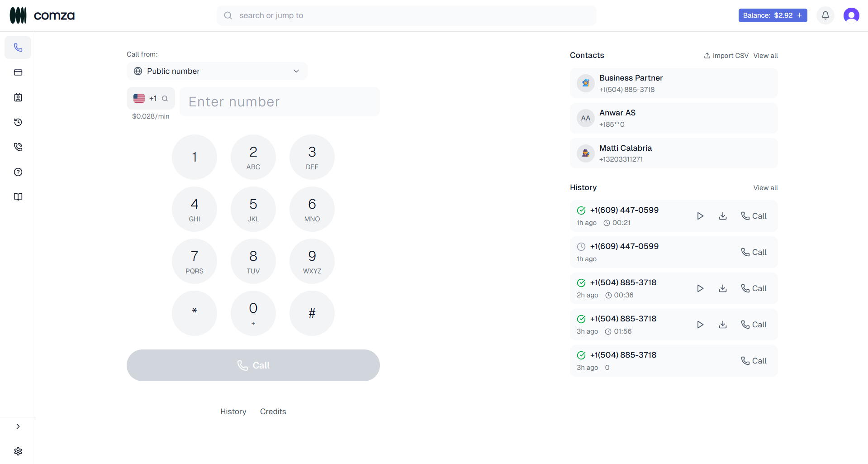Click the search magnifier beside the country code

(x=165, y=98)
